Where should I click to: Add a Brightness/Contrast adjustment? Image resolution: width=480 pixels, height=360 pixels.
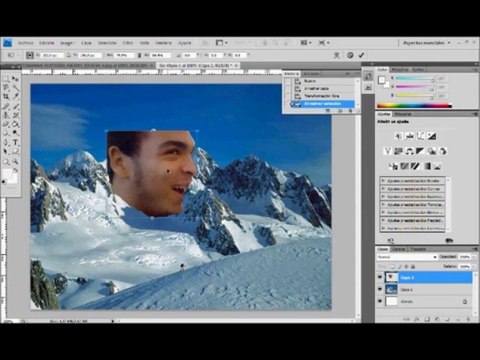tap(398, 136)
